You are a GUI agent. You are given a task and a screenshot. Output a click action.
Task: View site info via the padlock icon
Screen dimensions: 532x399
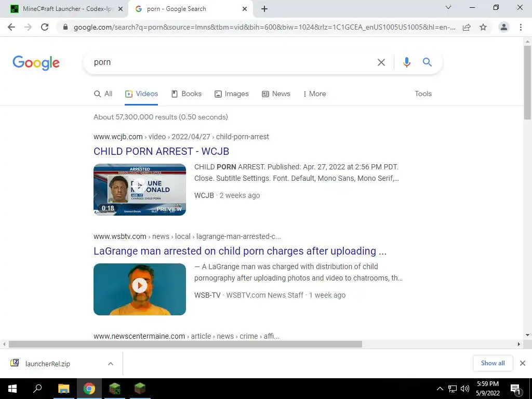(x=65, y=27)
